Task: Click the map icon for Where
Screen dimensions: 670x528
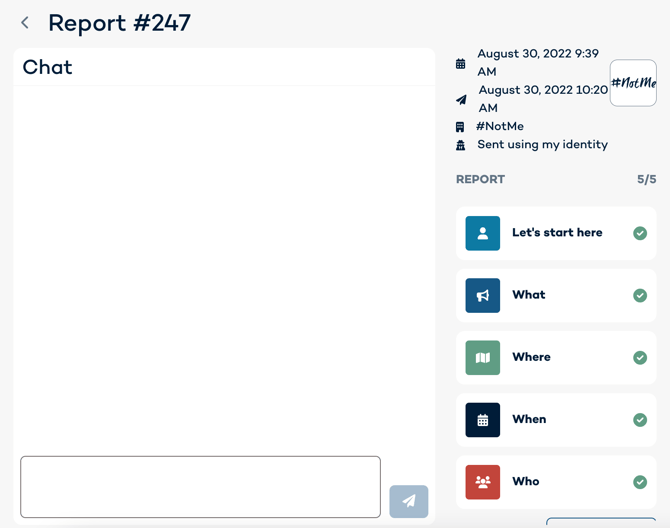Action: (x=482, y=358)
